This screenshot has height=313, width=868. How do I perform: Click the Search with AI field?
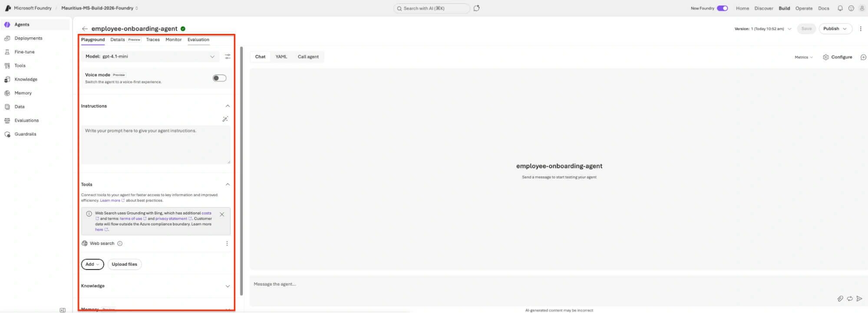432,8
